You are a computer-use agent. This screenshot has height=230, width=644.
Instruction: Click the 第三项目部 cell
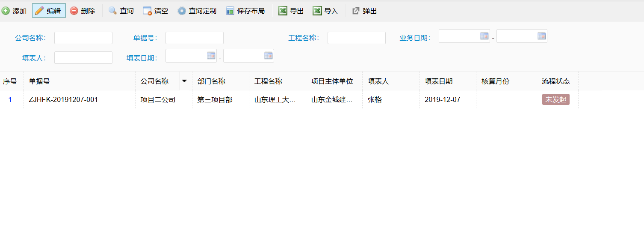click(x=221, y=100)
